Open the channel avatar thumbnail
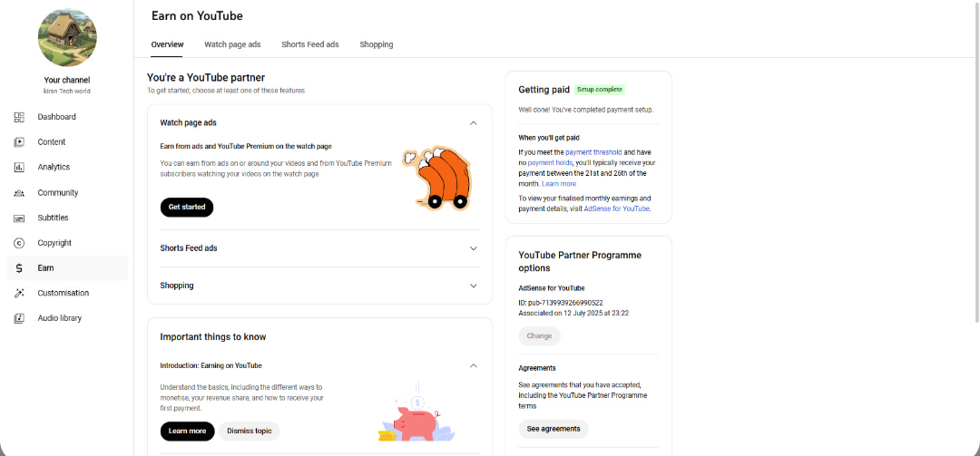 [67, 37]
